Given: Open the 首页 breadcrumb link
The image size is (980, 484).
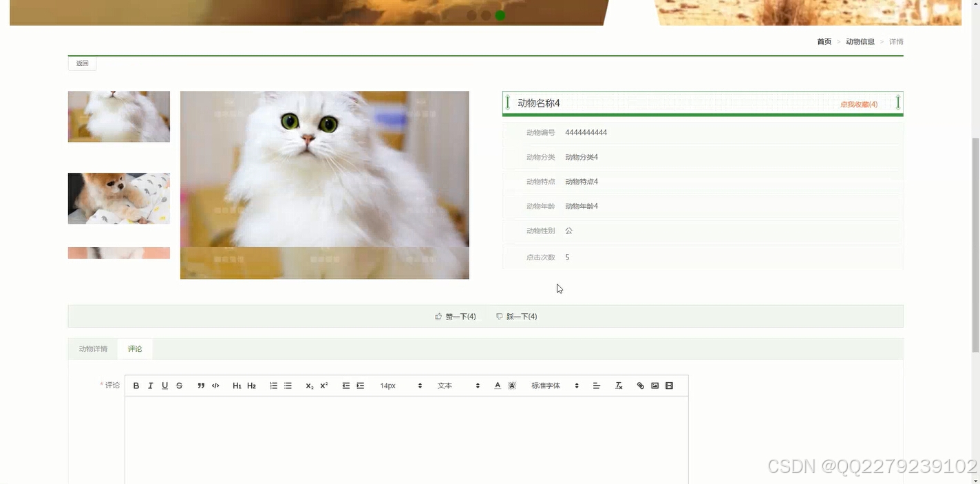Looking at the screenshot, I should [x=824, y=41].
